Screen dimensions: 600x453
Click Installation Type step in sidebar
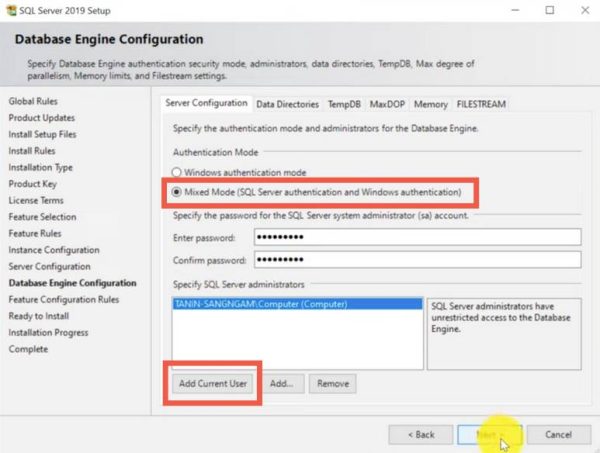41,167
